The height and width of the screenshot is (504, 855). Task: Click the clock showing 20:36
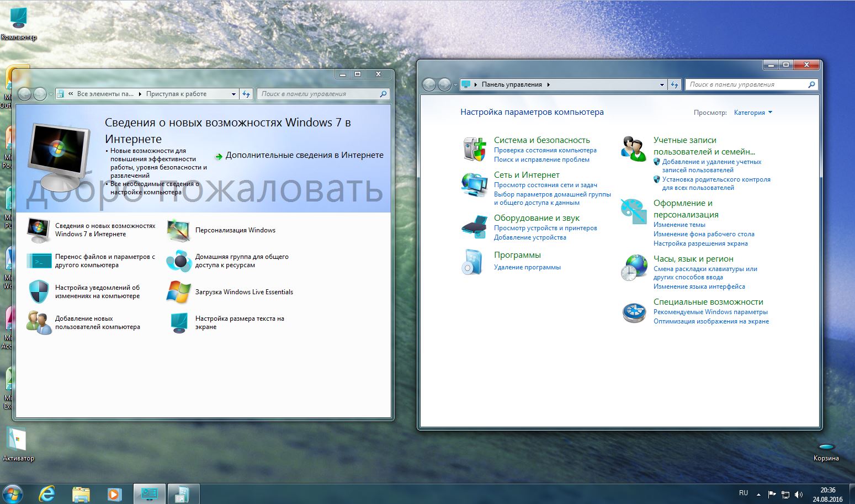(x=827, y=490)
